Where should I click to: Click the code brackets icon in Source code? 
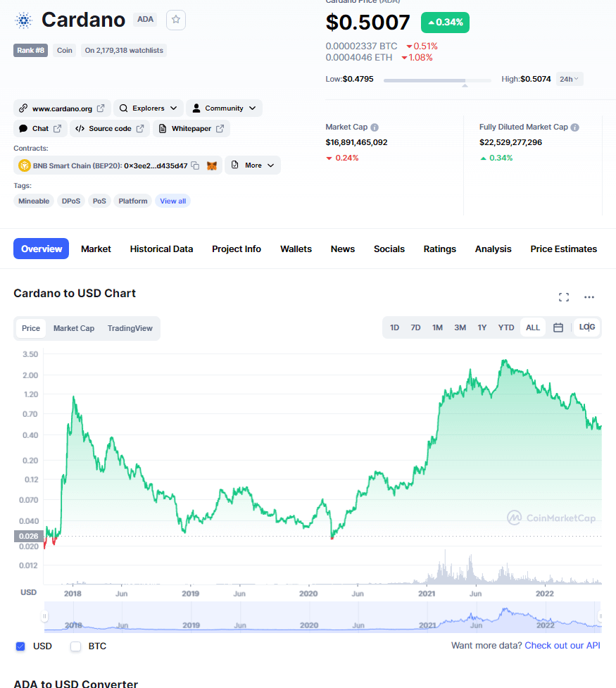[80, 129]
